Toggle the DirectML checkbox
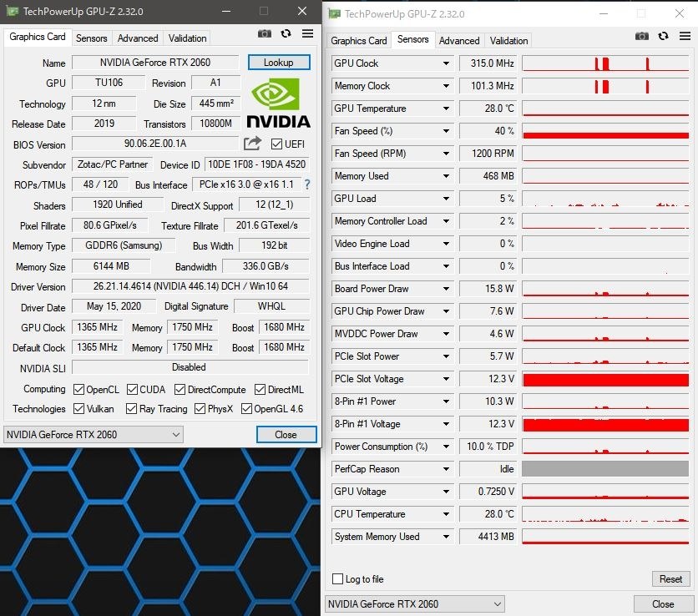The height and width of the screenshot is (616, 698). 260,390
